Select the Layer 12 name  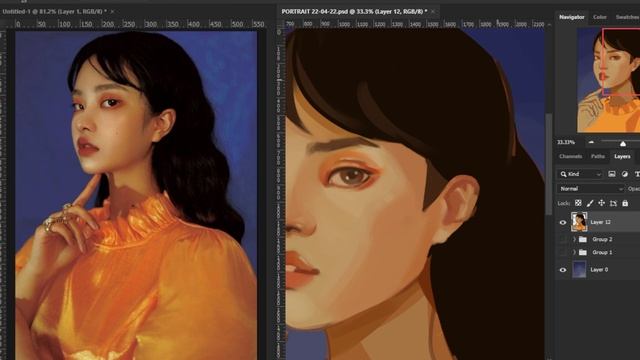600,222
